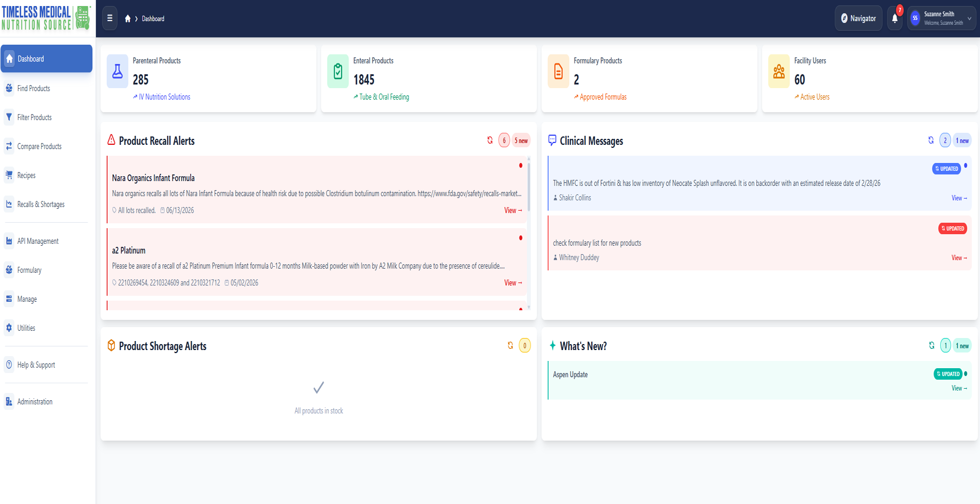Click the Find Products sidebar icon
The height and width of the screenshot is (504, 980).
[x=9, y=88]
